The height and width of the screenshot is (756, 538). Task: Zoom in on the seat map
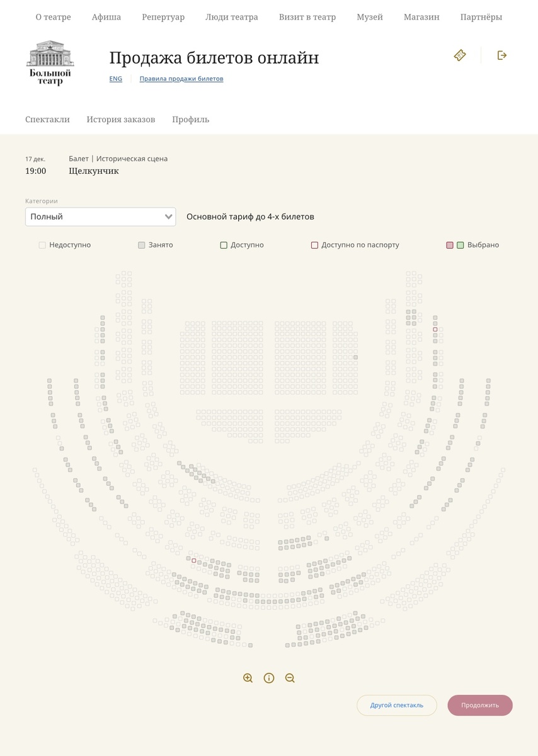(247, 678)
